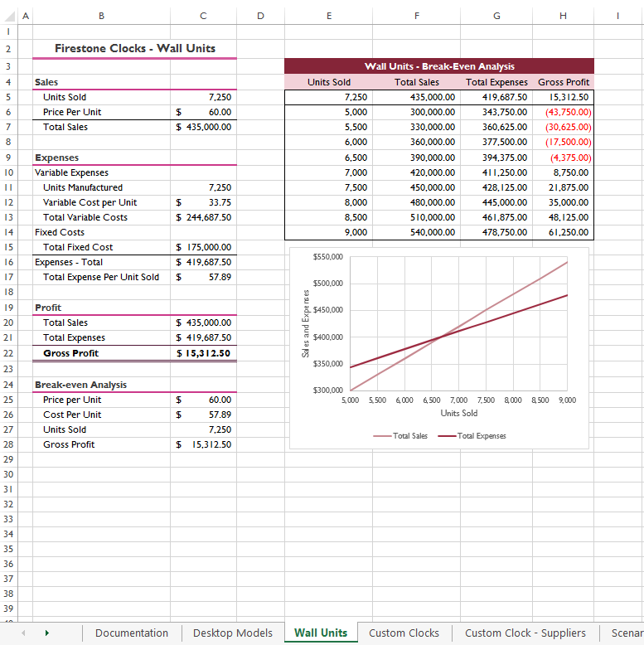Select row 5 header

8,97
